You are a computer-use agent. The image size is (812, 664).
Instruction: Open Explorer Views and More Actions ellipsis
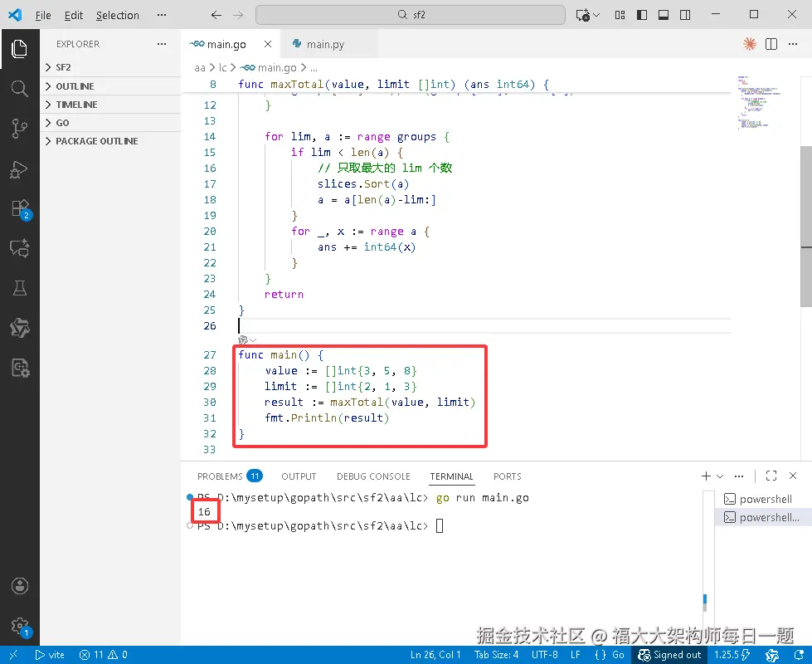[162, 44]
